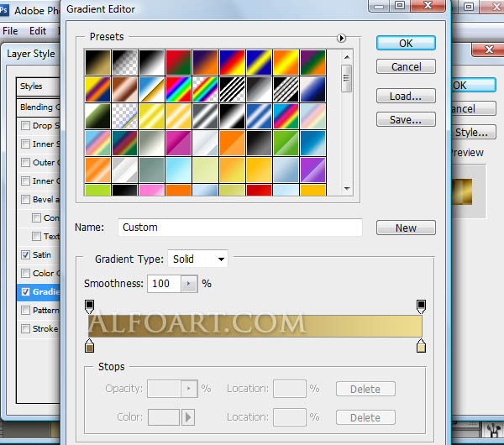Click the Opacity value field in Stops

point(165,389)
